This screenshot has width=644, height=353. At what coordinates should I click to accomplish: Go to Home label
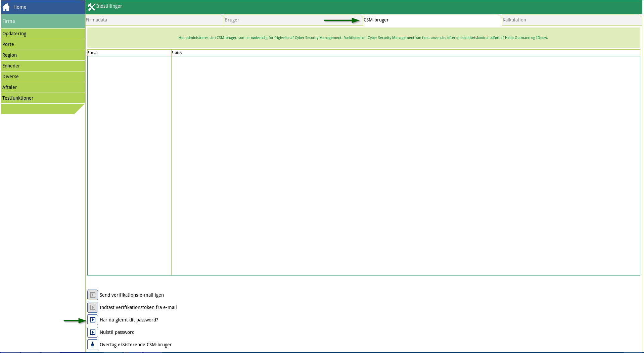coord(20,7)
